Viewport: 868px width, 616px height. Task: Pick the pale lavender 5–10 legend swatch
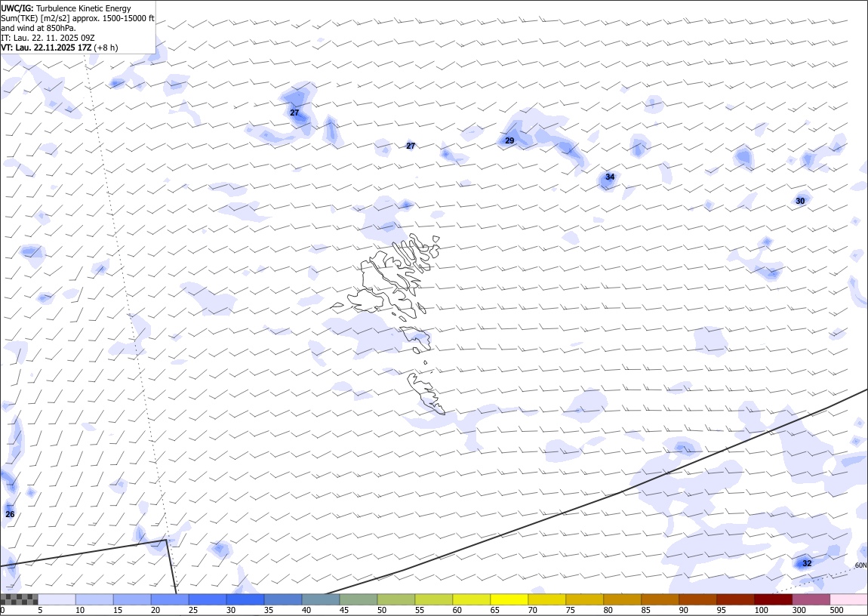[x=57, y=599]
